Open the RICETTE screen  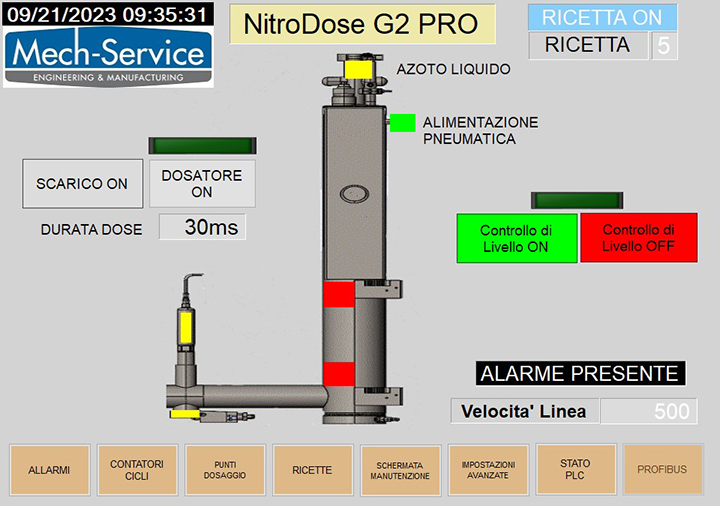coord(312,470)
